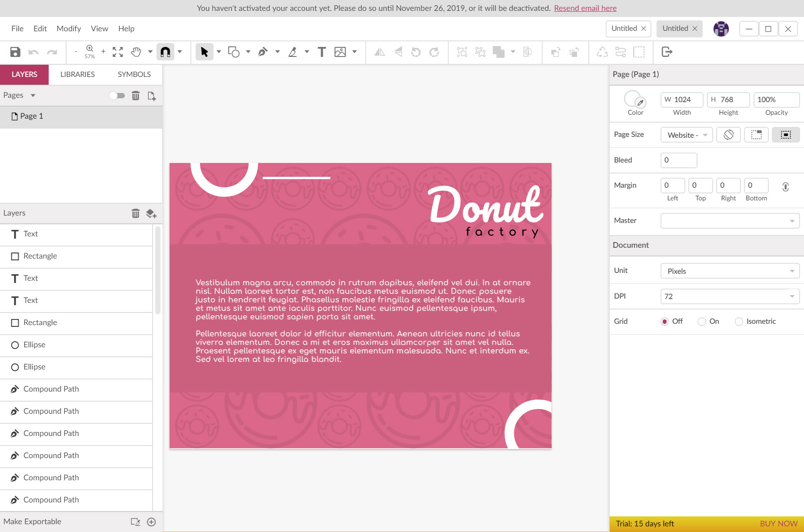
Task: Select the Pen tool
Action: point(263,52)
